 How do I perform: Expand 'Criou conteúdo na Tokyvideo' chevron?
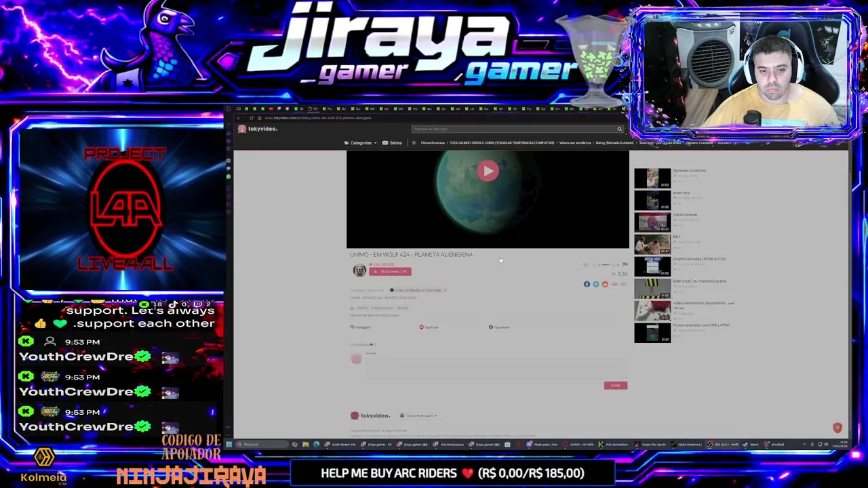pos(445,290)
